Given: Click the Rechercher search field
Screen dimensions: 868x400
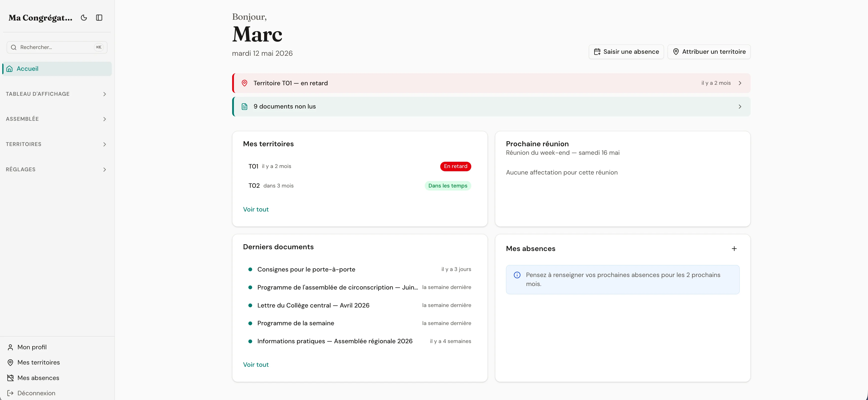Looking at the screenshot, I should (x=57, y=47).
